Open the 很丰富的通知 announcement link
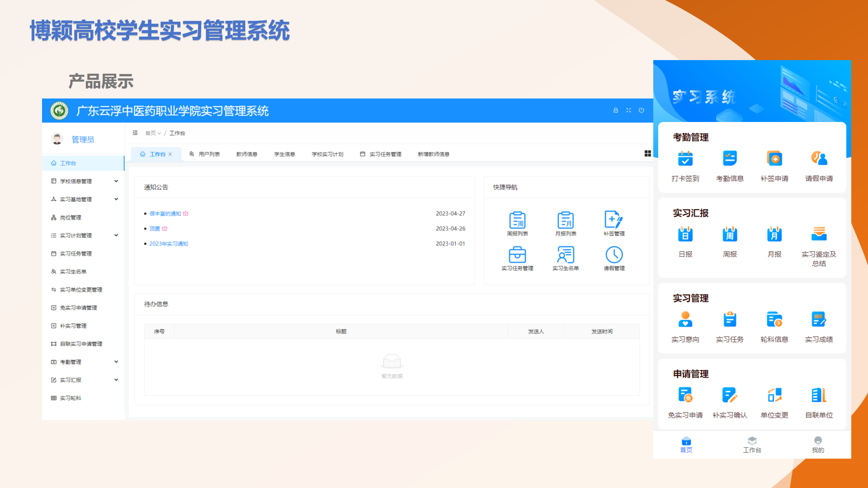The image size is (868, 488). point(165,214)
